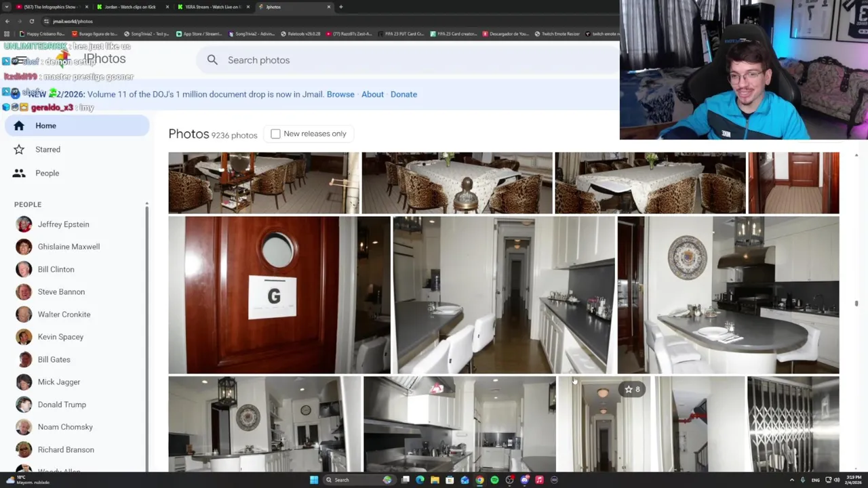This screenshot has height=488, width=868.
Task: Open File Explorer from the taskbar
Action: click(x=435, y=480)
